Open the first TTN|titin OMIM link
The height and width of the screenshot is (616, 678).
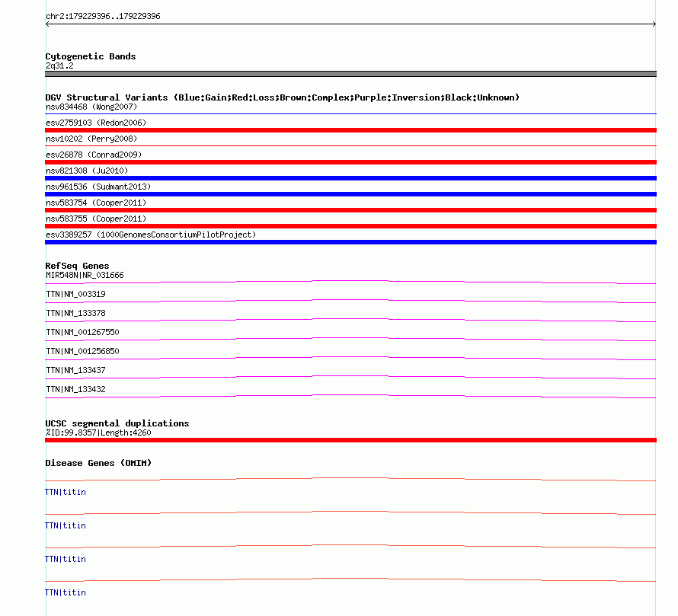coord(66,493)
